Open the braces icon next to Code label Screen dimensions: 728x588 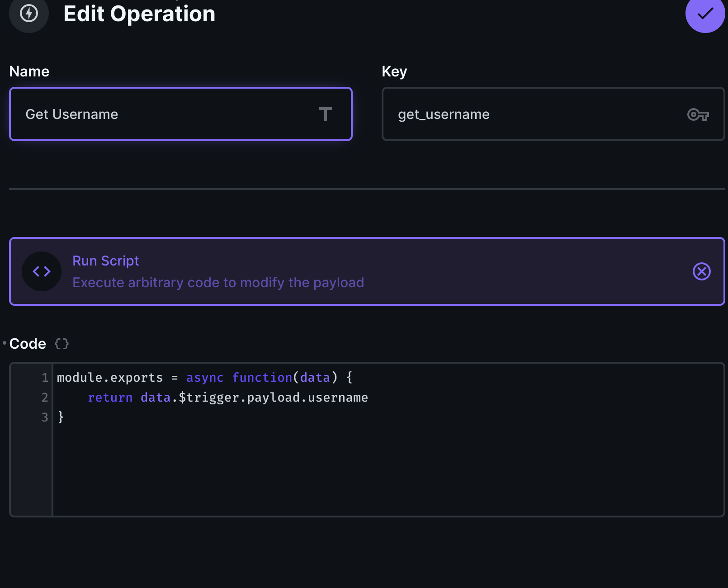pyautogui.click(x=62, y=344)
